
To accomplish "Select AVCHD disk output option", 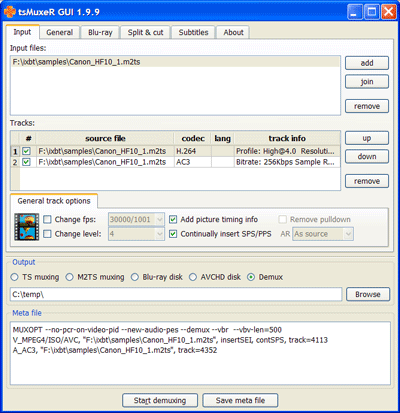I will click(x=193, y=277).
